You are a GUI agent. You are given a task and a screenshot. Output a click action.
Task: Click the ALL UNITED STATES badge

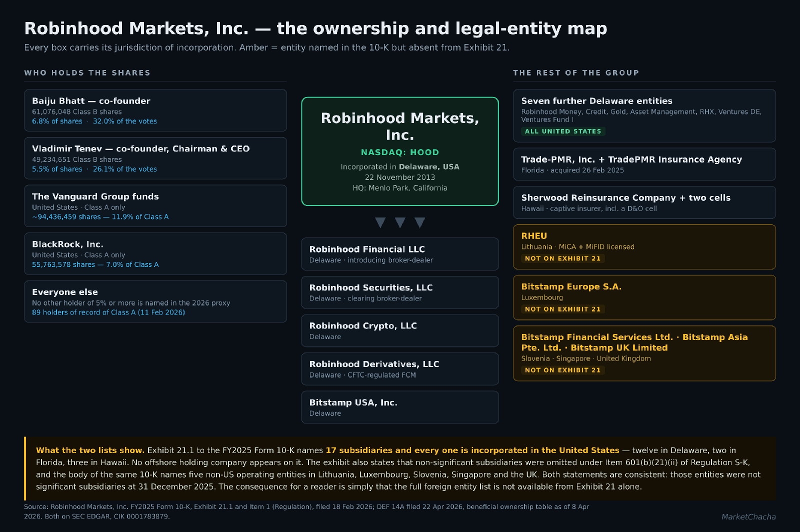(x=563, y=131)
